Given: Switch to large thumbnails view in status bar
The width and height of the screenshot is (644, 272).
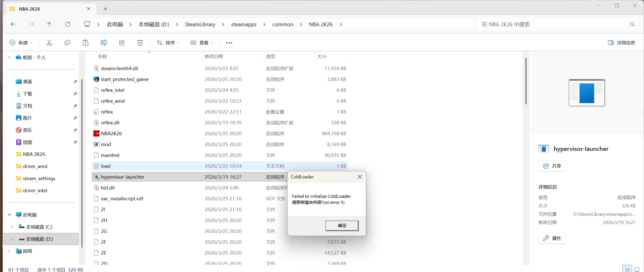Looking at the screenshot, I should click(637, 269).
